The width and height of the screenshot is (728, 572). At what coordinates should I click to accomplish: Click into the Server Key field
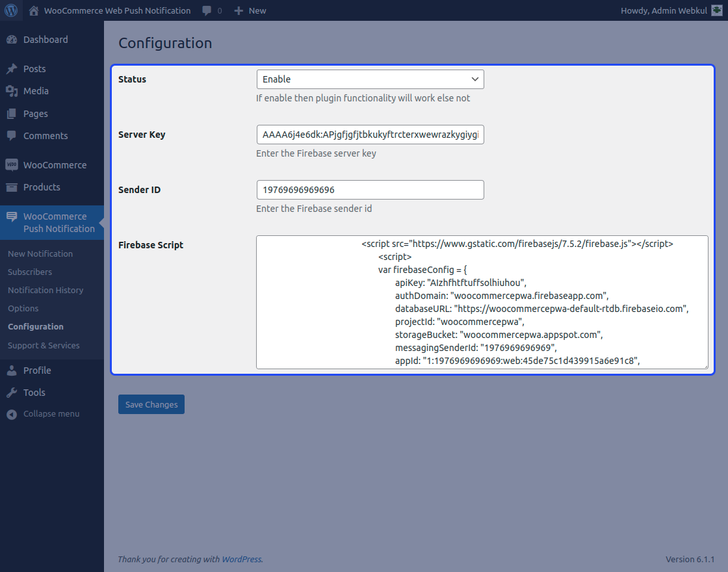[x=370, y=135]
